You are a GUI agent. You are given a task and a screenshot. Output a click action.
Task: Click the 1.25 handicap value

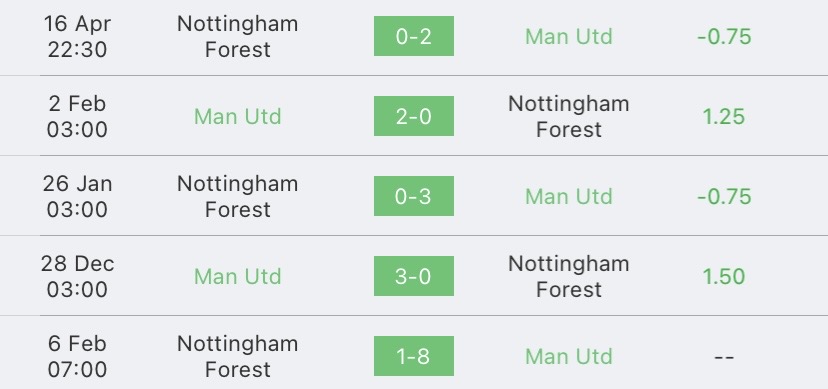[724, 117]
